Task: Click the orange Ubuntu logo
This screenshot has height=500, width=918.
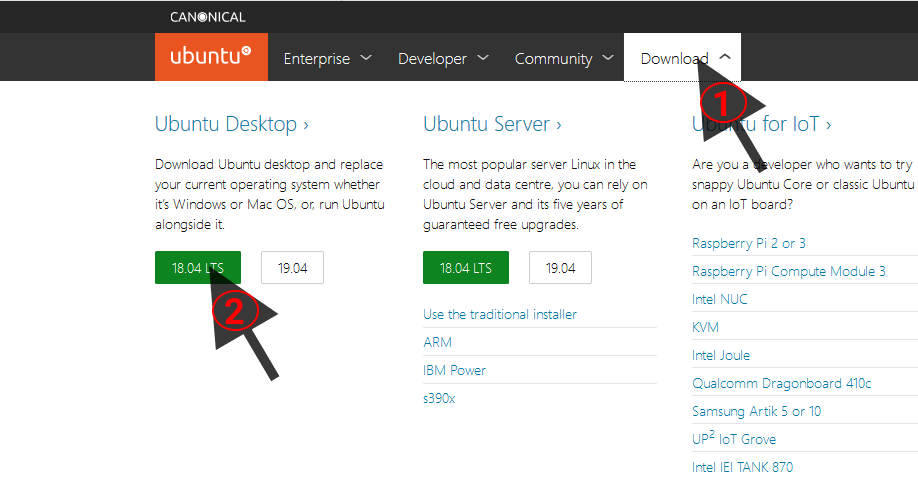Action: (211, 57)
